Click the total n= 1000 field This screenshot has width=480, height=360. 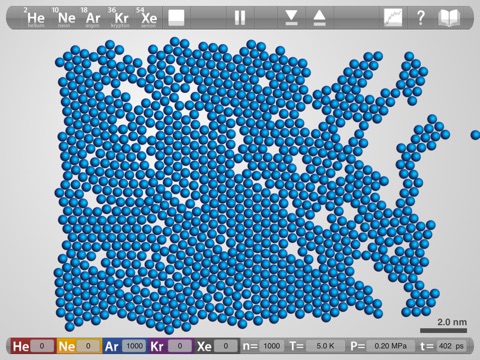pyautogui.click(x=271, y=346)
